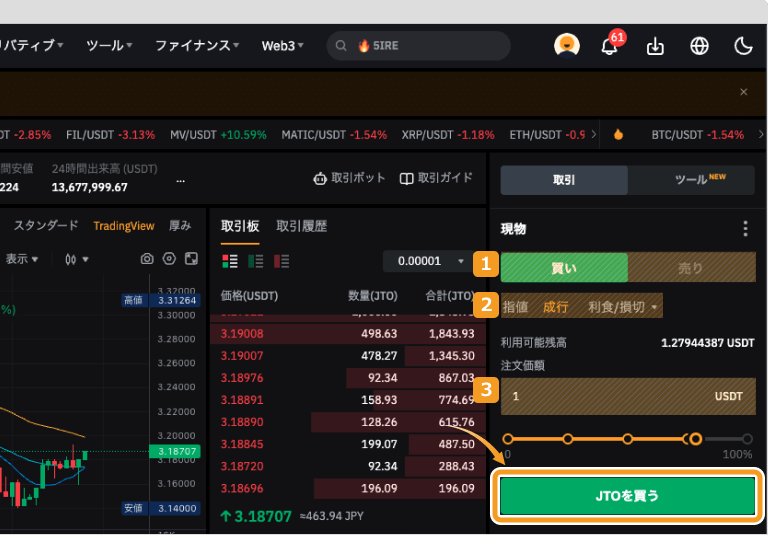Take a chart screenshot with camera icon
768x535 pixels.
(147, 259)
